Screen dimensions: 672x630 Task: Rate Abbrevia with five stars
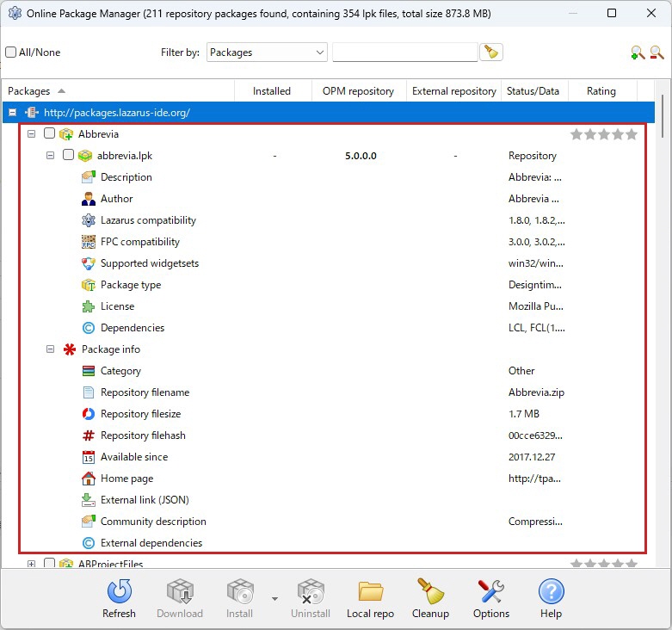pos(632,134)
